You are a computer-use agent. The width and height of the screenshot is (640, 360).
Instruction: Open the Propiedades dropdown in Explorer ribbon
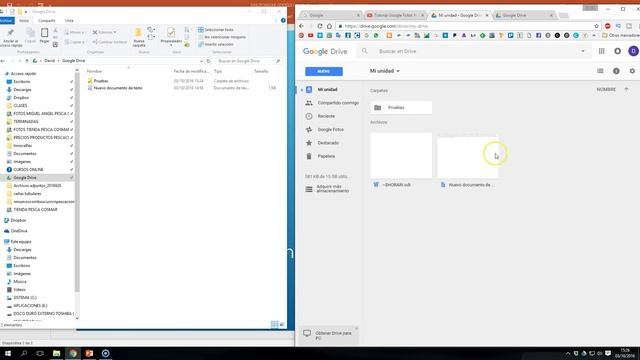[x=171, y=44]
